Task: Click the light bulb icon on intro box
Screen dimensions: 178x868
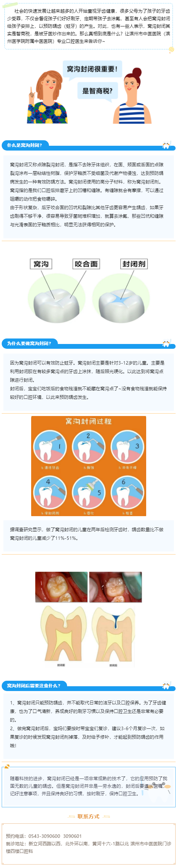Action: click(x=171, y=50)
